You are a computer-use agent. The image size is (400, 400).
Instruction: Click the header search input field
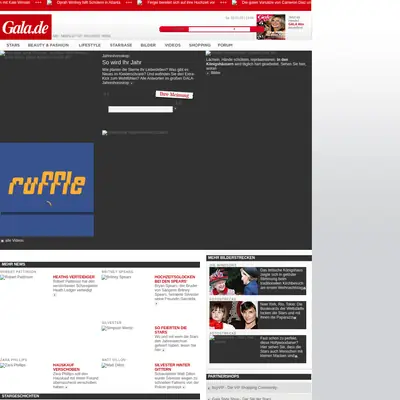[x=219, y=29]
